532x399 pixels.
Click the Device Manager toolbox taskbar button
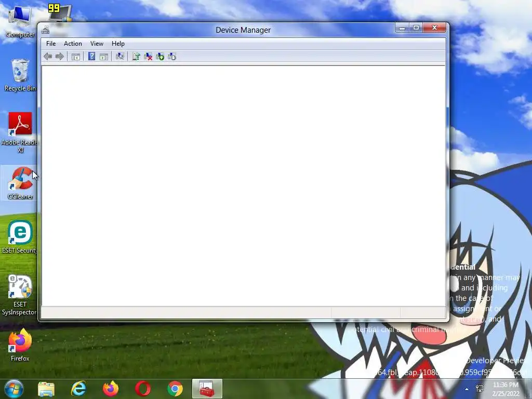click(207, 389)
